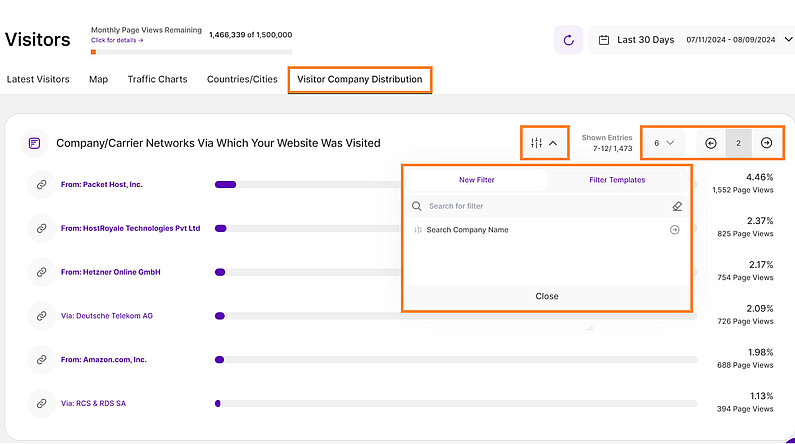Select the Latest Visitors tab
Viewport: 795px width, 444px height.
(x=38, y=79)
